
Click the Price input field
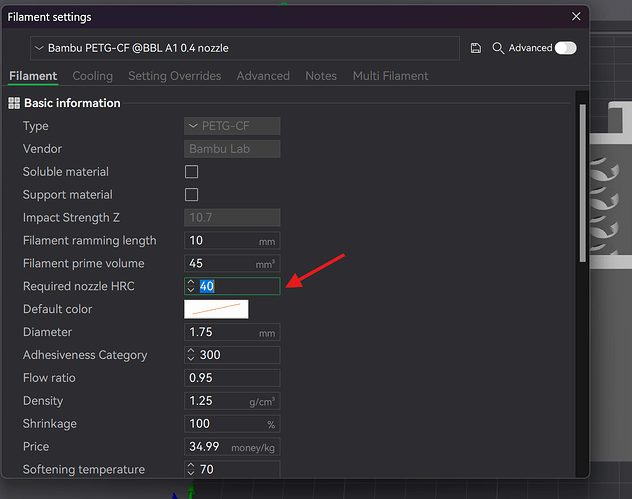(232, 447)
